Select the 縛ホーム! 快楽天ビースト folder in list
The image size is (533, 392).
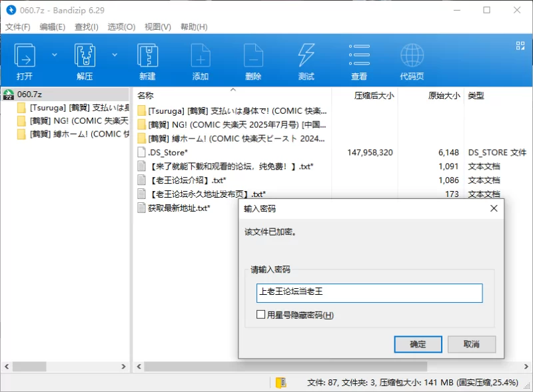pos(232,139)
